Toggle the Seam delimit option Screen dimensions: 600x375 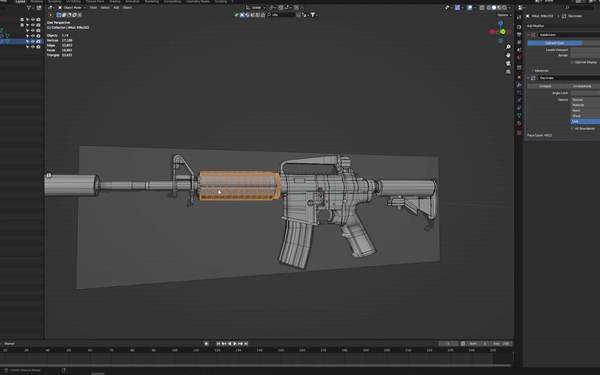click(585, 110)
